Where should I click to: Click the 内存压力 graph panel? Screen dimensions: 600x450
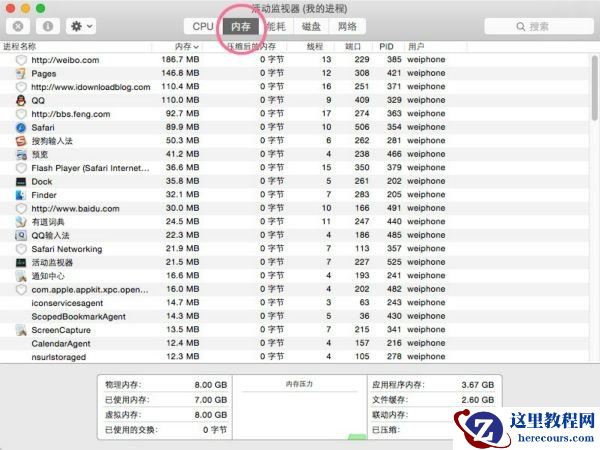click(x=300, y=408)
